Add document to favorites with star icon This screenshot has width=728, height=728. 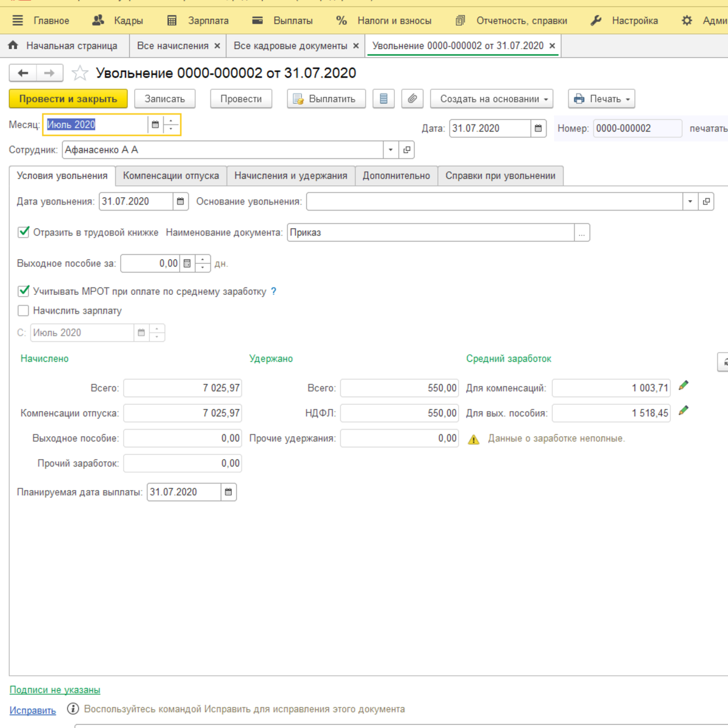pyautogui.click(x=80, y=73)
